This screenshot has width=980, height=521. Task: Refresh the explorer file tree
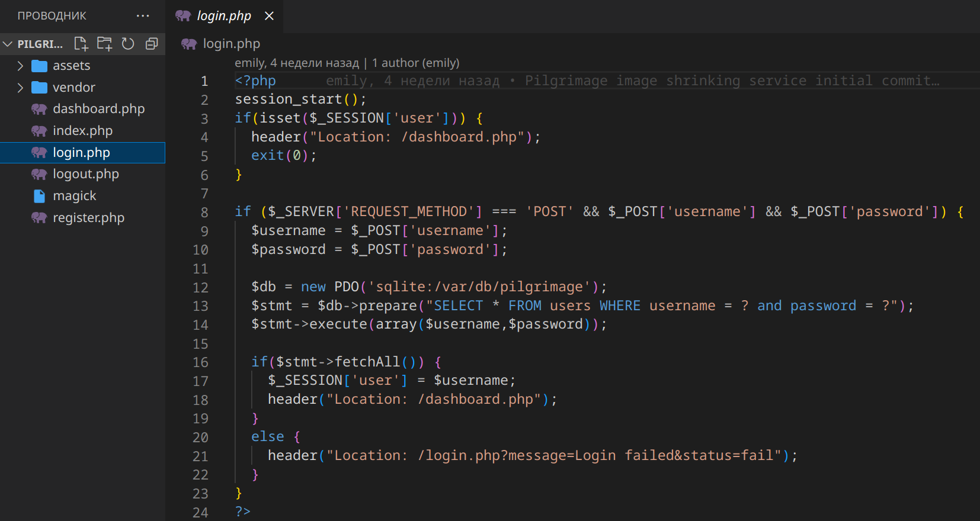pyautogui.click(x=128, y=44)
